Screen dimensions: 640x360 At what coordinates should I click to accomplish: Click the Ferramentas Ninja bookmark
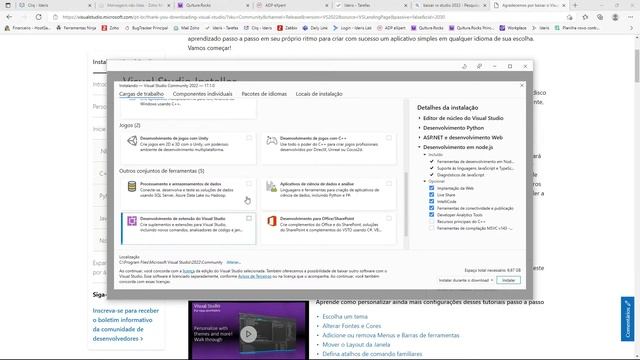(x=76, y=28)
